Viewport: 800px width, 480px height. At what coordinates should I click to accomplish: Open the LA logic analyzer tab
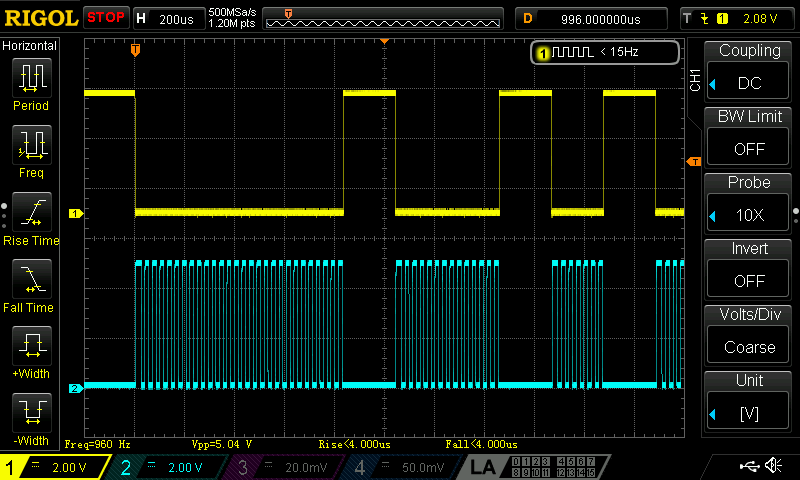tap(536, 467)
